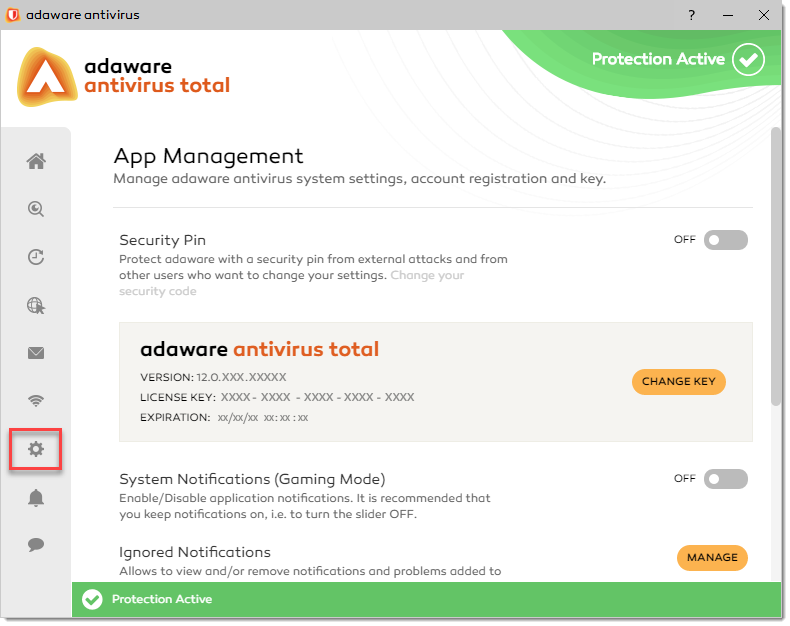This screenshot has width=790, height=626.
Task: Click the adaware logo in header
Action: click(47, 77)
